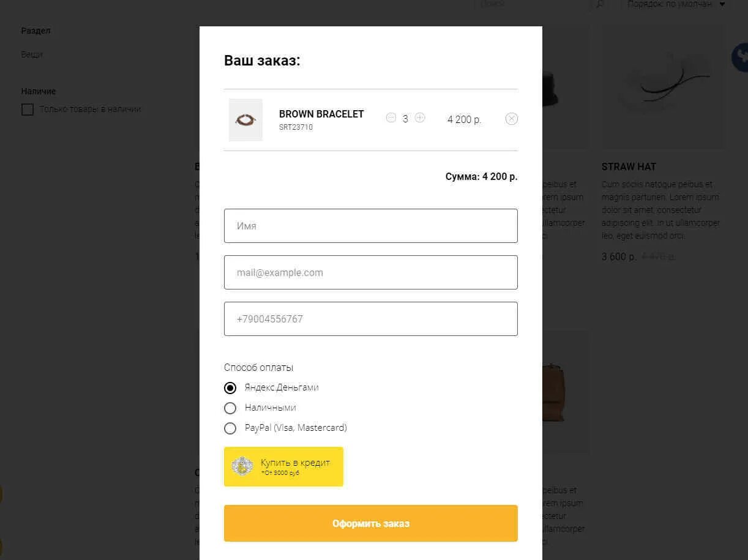Viewport: 748px width, 560px height.
Task: Click the Brown Bracelet product thumbnail
Action: coord(245,120)
